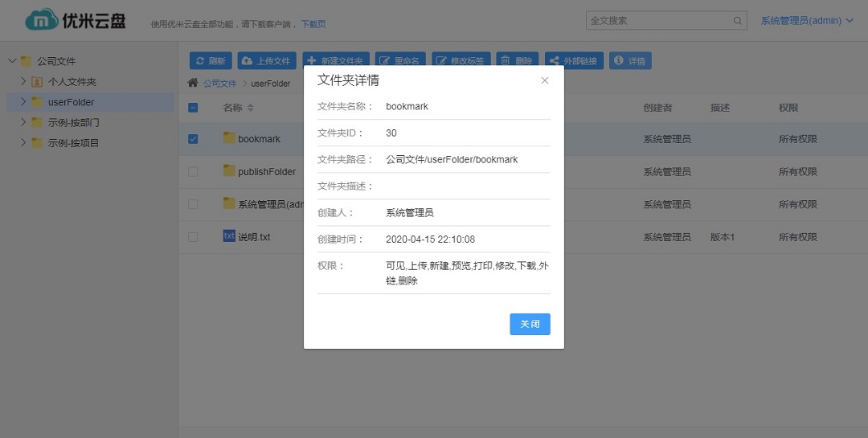Sort by the 名称 column arrows
This screenshot has width=868, height=438.
coord(250,108)
